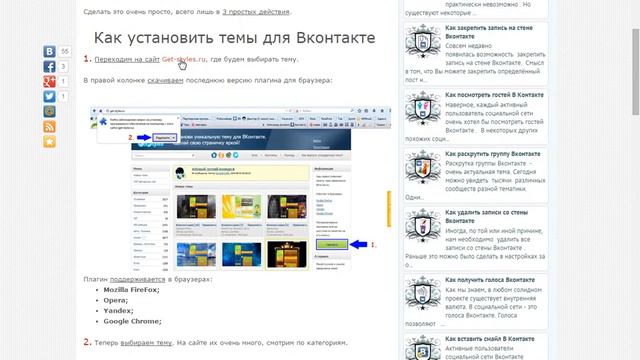The image size is (640, 360).
Task: Click the 'Yandex;' list item
Action: [x=118, y=311]
